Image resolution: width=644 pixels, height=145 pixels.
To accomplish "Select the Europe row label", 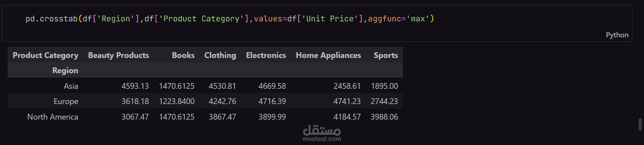I will [x=66, y=101].
